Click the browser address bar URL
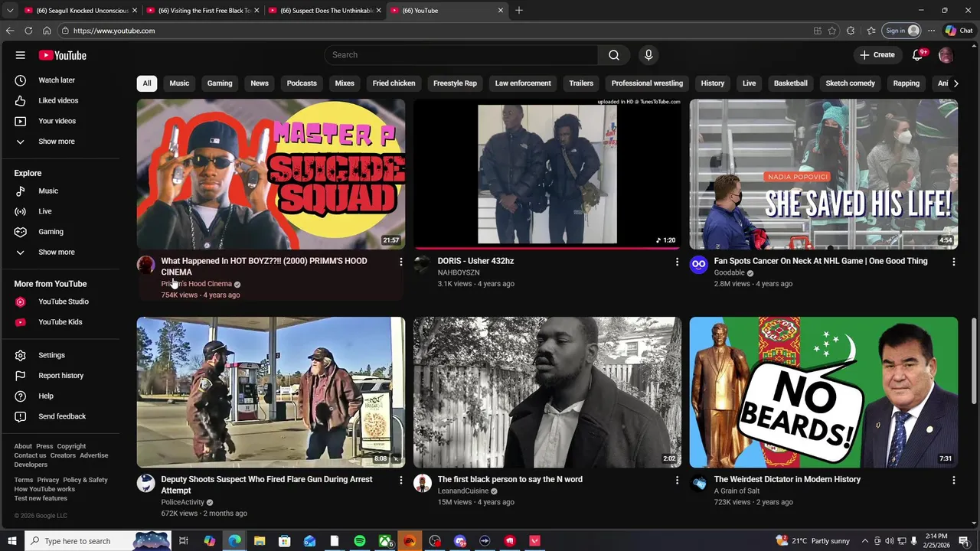This screenshot has width=980, height=551. tap(114, 31)
